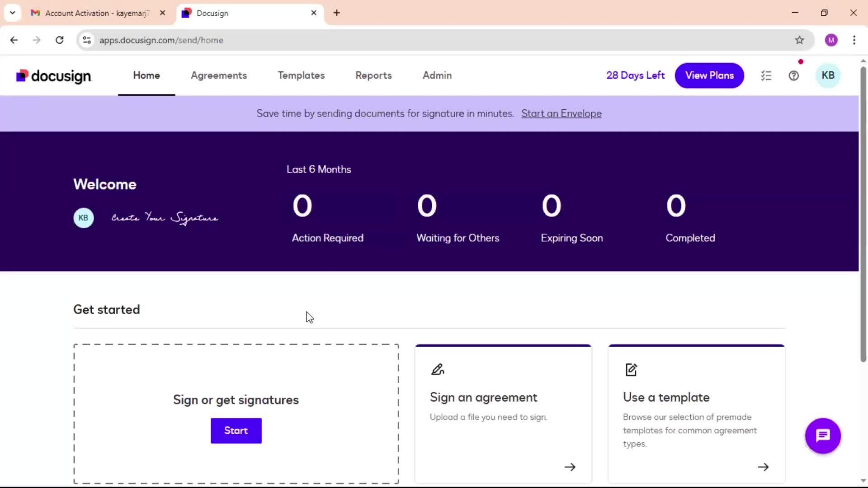Screen dimensions: 868x488
Task: Click the Sign an agreement pen icon
Action: [438, 370]
